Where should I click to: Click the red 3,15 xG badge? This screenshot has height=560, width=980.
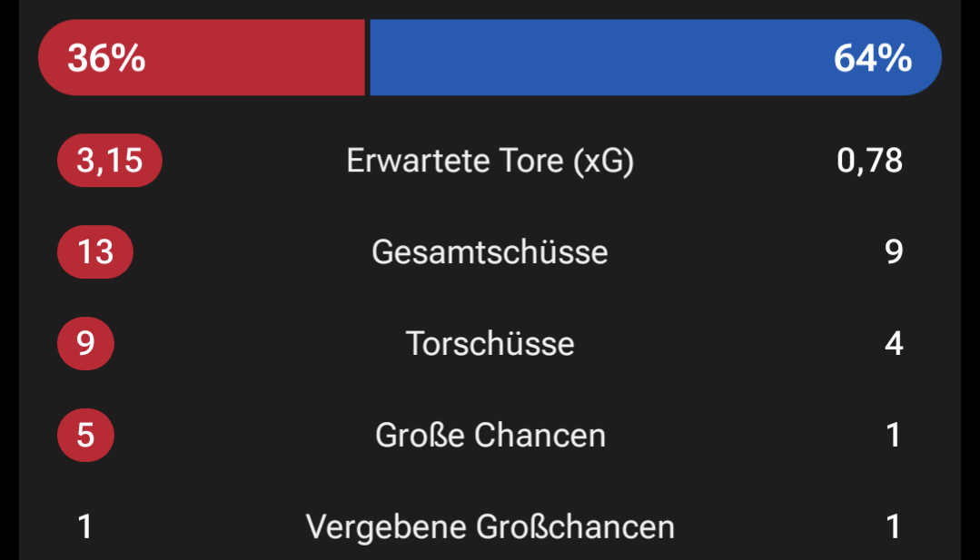(x=109, y=161)
